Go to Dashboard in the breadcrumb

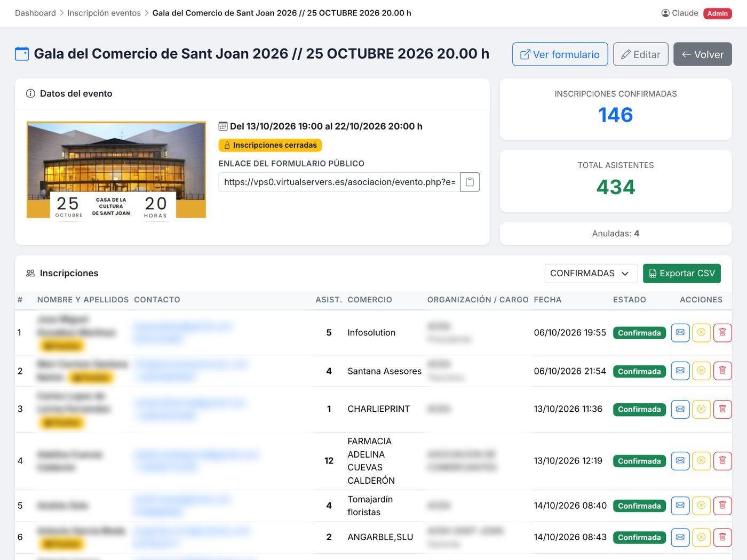[35, 13]
